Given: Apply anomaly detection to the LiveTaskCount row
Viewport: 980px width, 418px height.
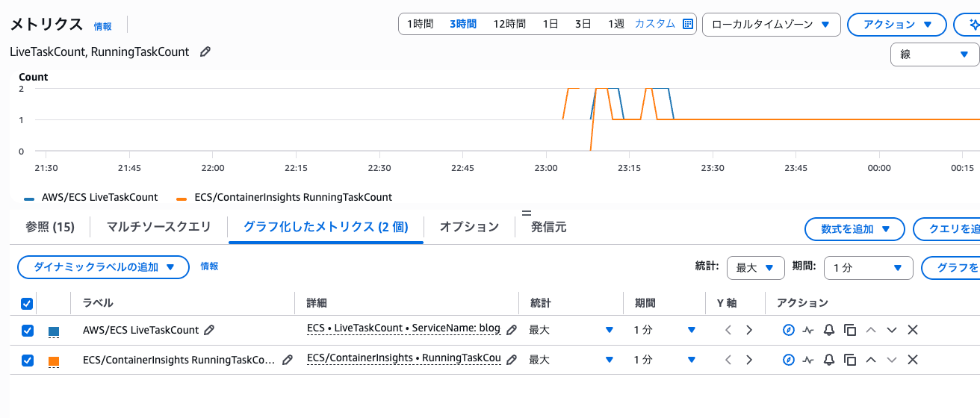Looking at the screenshot, I should (808, 330).
